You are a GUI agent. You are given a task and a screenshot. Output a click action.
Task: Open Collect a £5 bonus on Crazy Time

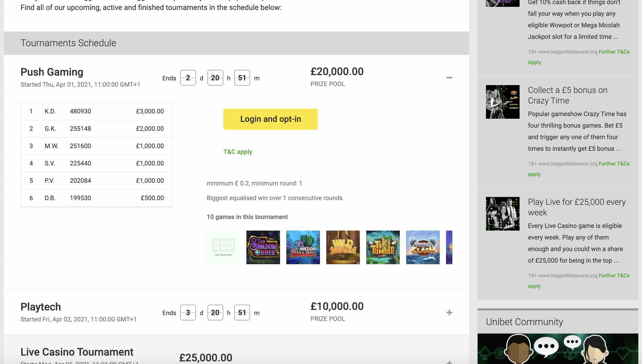coord(567,95)
